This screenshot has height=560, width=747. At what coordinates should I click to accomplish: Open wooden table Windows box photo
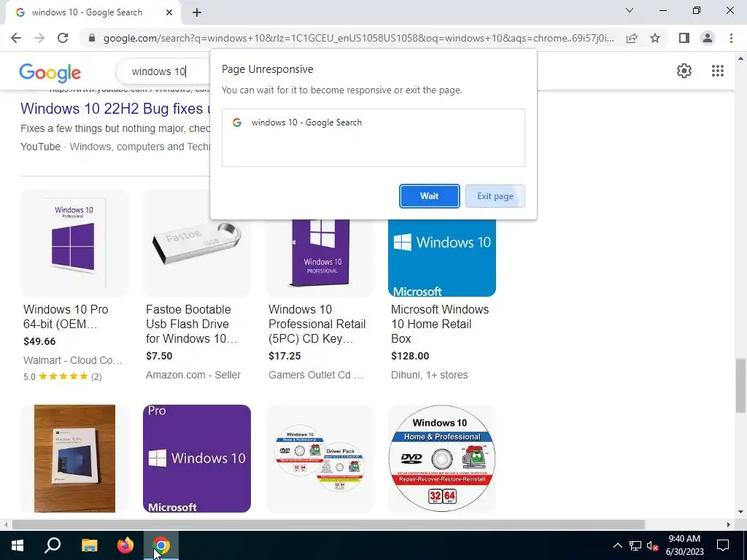74,459
